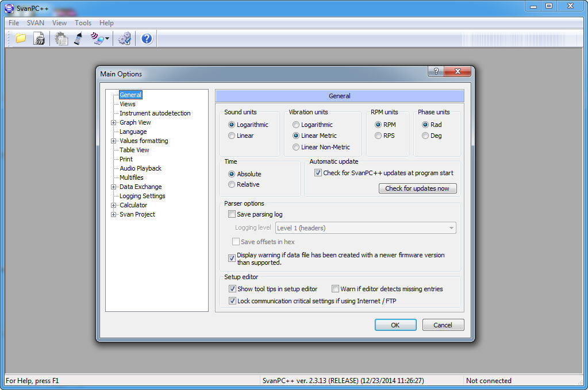
Task: Expand the Svan Project tree node
Action: pyautogui.click(x=113, y=214)
